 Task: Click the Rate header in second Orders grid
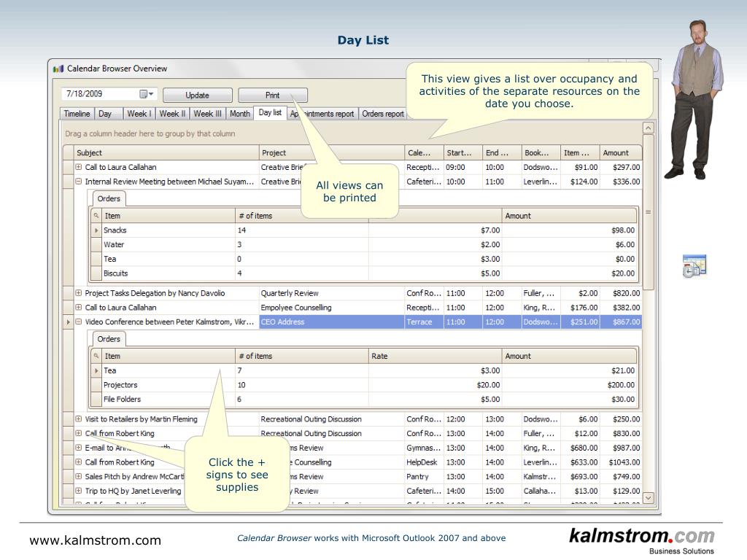[435, 356]
